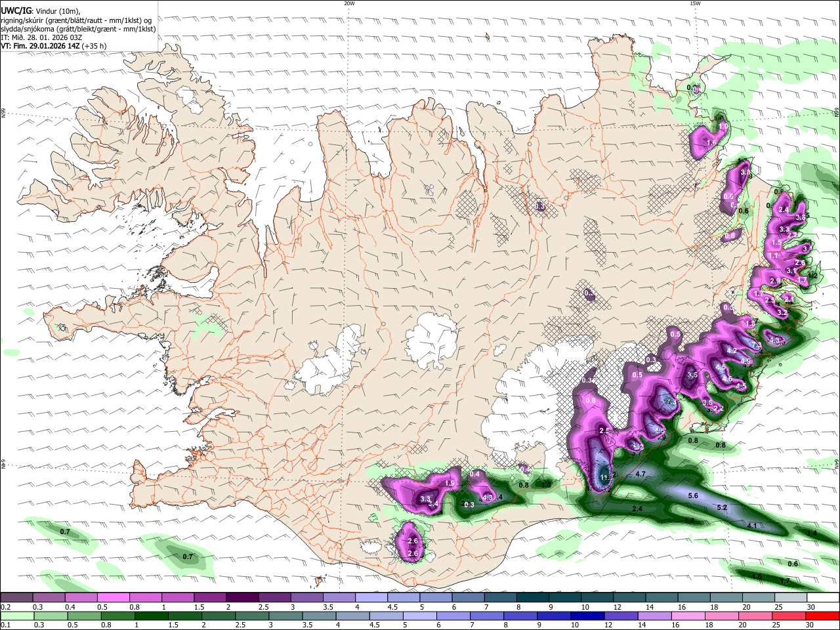Click the precipitation value 11 on the map
Screen dimensions: 840x630
604,476
